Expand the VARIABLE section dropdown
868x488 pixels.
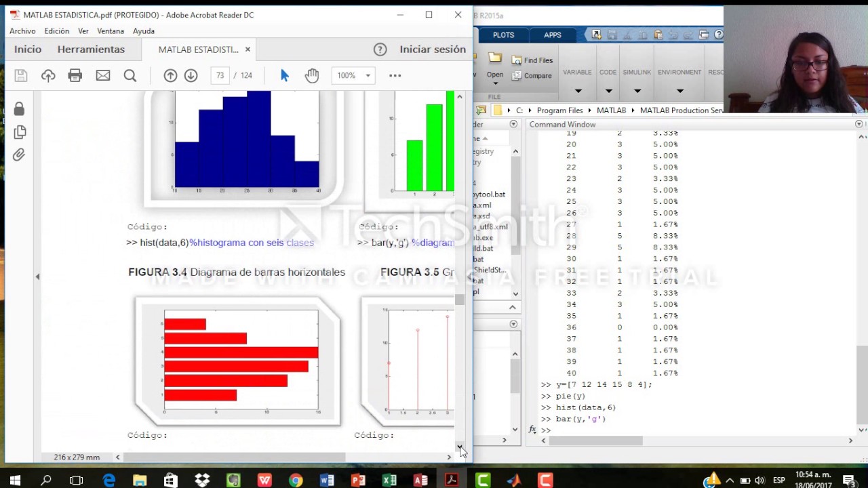578,91
